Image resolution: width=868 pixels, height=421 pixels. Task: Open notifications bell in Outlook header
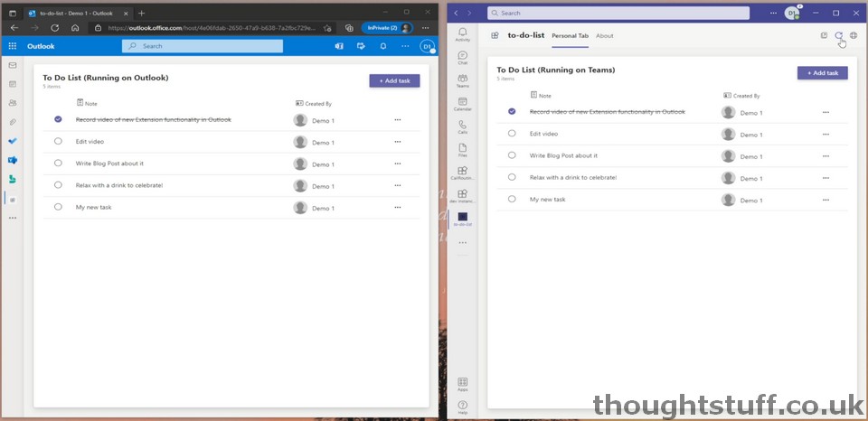pyautogui.click(x=383, y=46)
